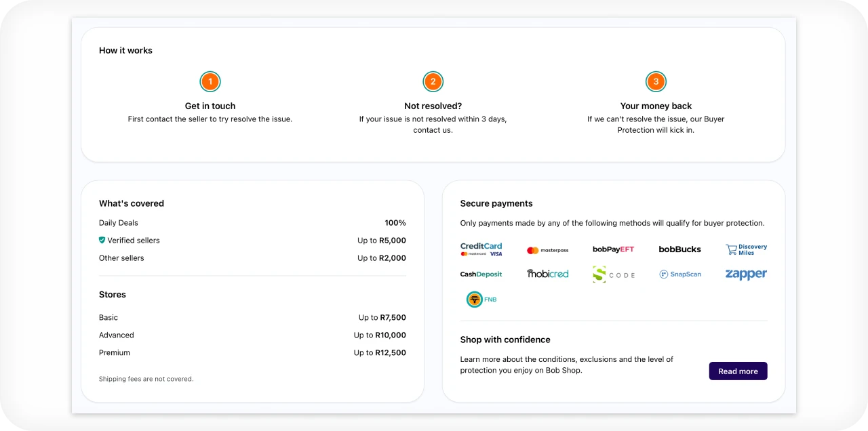Click the 'What's covered' heading
Image resolution: width=868 pixels, height=431 pixels.
pyautogui.click(x=132, y=203)
